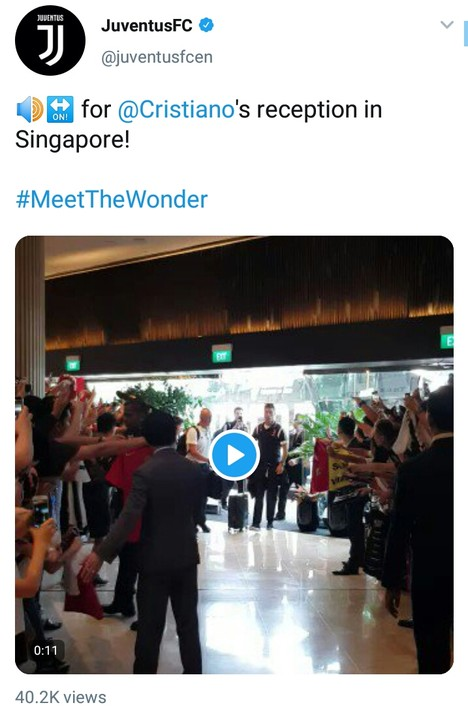Viewport: 468px width, 720px height.
Task: Play the video with the blue play button
Action: pos(234,455)
